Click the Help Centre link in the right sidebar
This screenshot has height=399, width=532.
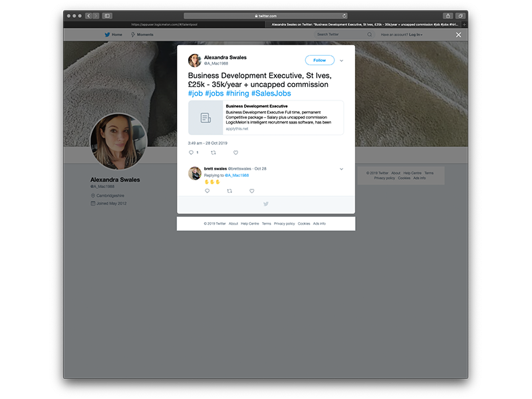pyautogui.click(x=412, y=173)
